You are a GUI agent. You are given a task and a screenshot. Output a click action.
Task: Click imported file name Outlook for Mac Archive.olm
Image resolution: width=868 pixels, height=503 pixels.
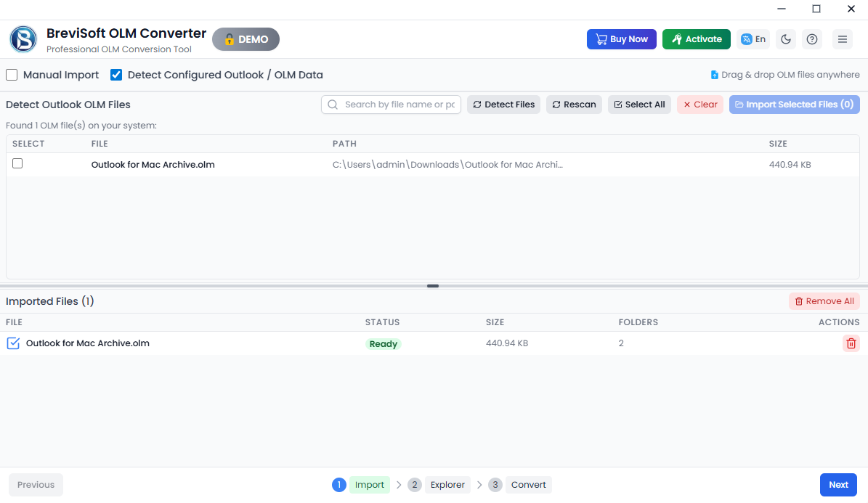pos(87,343)
